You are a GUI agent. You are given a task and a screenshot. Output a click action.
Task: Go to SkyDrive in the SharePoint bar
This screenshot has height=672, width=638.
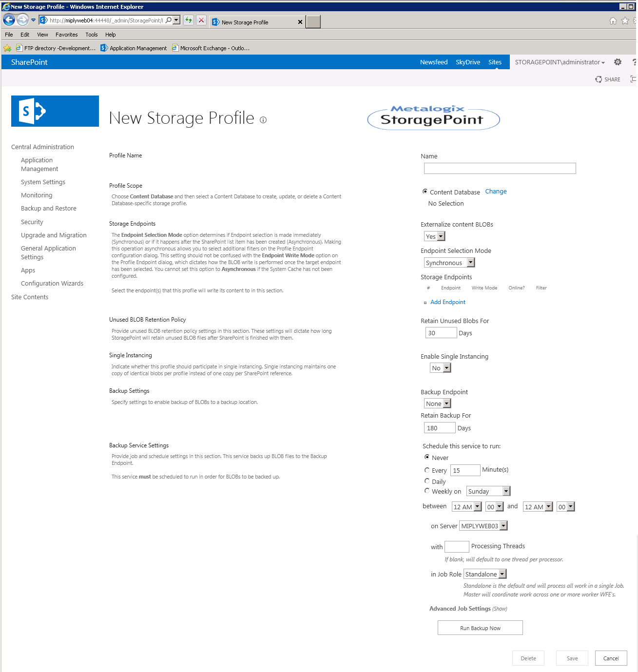[x=468, y=62]
